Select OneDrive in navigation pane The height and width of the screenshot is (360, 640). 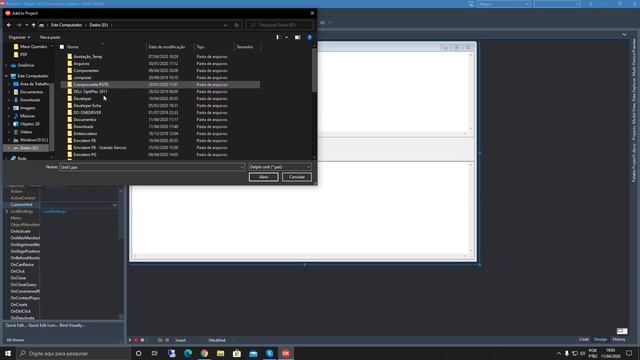[x=25, y=65]
